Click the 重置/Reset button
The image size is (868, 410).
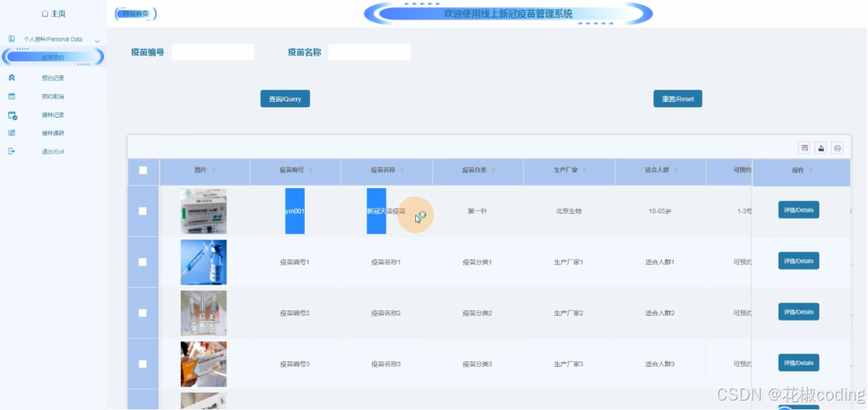tap(678, 99)
